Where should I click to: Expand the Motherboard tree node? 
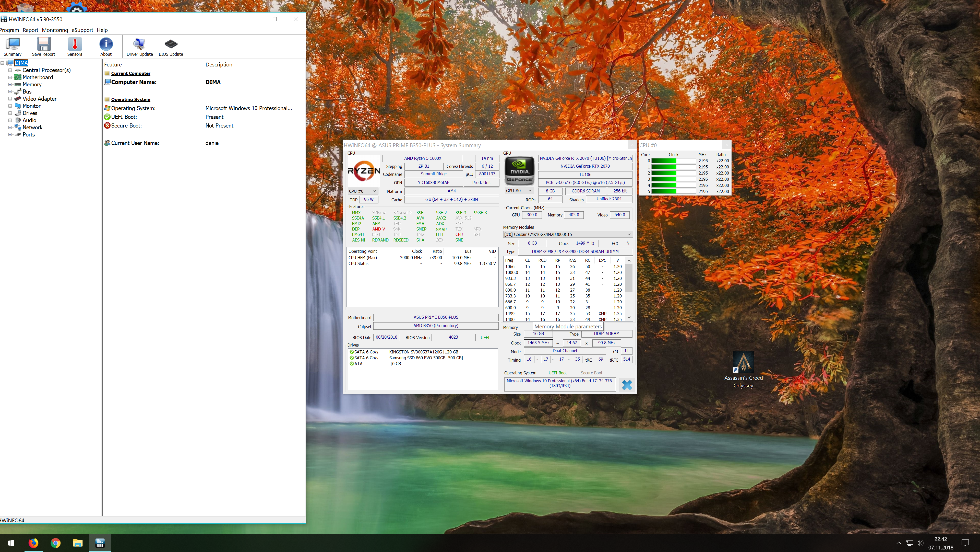10,77
